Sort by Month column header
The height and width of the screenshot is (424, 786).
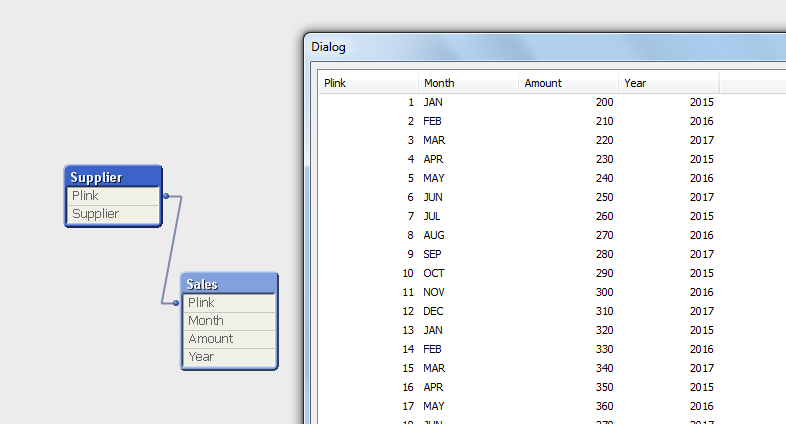[468, 83]
